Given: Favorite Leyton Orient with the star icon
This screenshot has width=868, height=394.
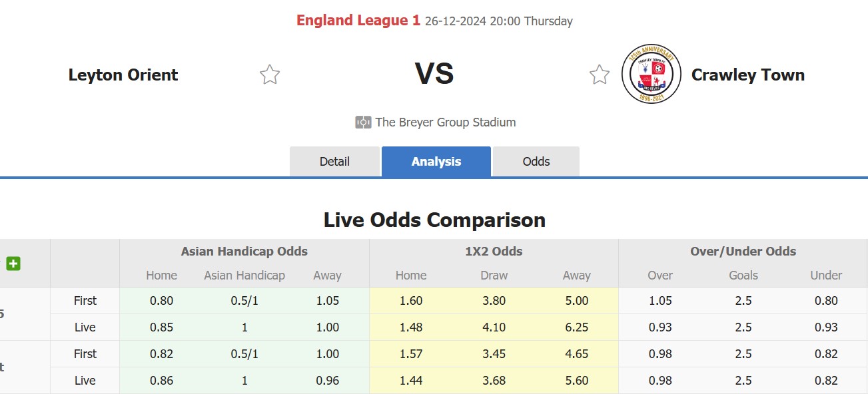Looking at the screenshot, I should pos(270,75).
